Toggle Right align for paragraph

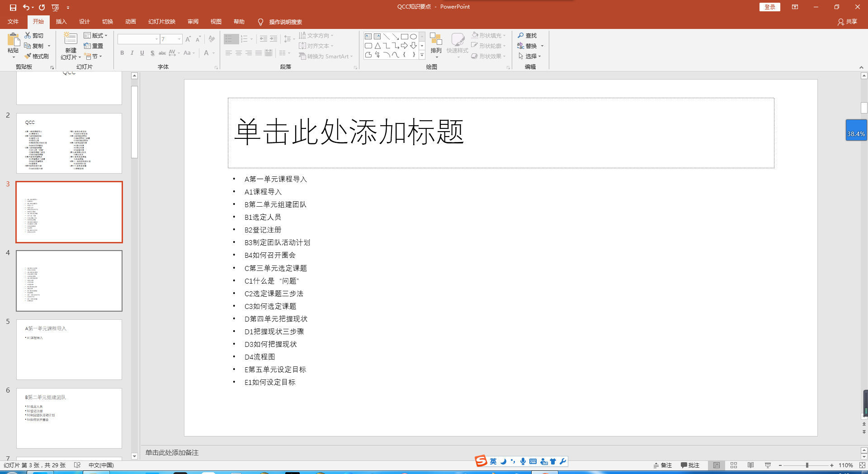(x=249, y=53)
